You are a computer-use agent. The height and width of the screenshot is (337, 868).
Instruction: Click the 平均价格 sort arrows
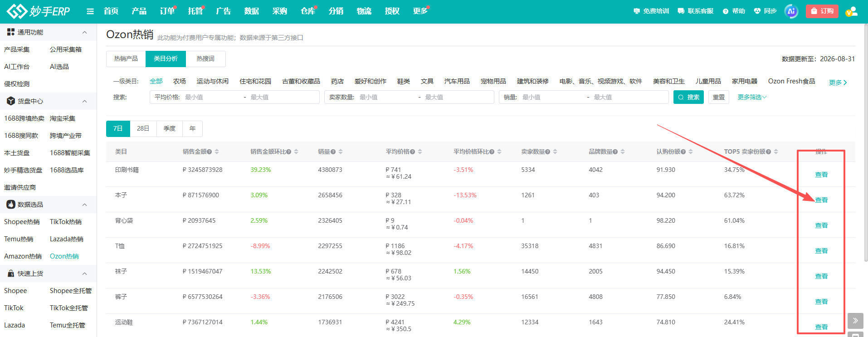tap(420, 151)
